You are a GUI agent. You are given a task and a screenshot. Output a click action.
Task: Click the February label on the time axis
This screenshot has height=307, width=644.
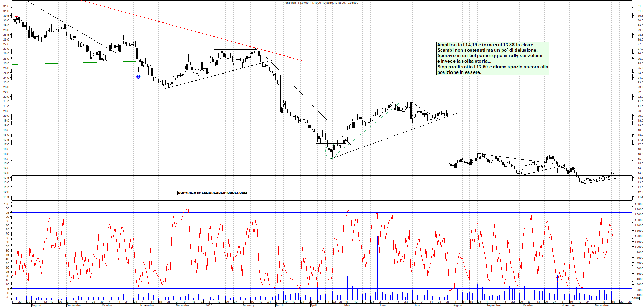[248, 305]
